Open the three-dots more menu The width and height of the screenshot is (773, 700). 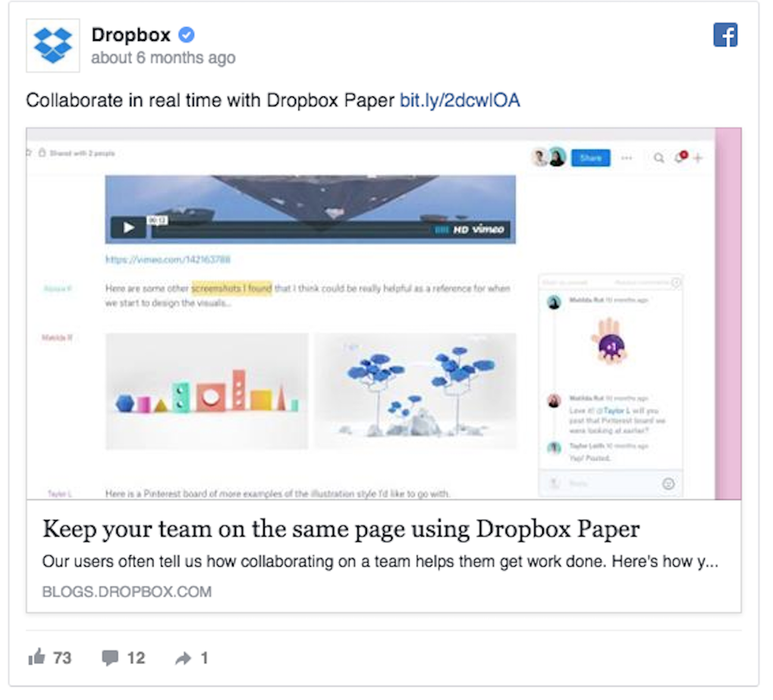627,158
